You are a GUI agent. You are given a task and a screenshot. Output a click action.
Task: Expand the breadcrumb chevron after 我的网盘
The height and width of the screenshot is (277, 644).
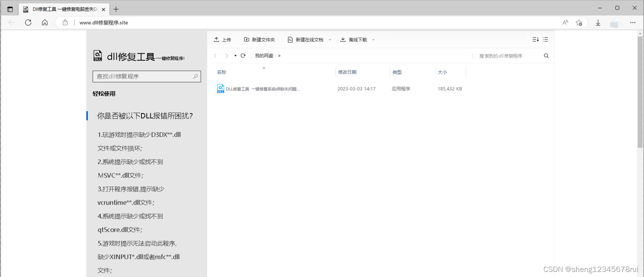point(279,56)
